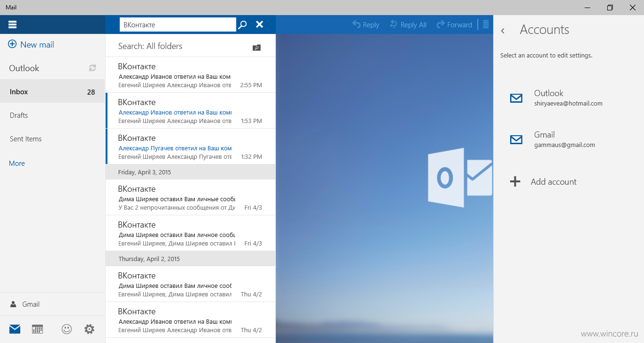Sync the Outlook account
The image size is (644, 343).
pyautogui.click(x=92, y=68)
